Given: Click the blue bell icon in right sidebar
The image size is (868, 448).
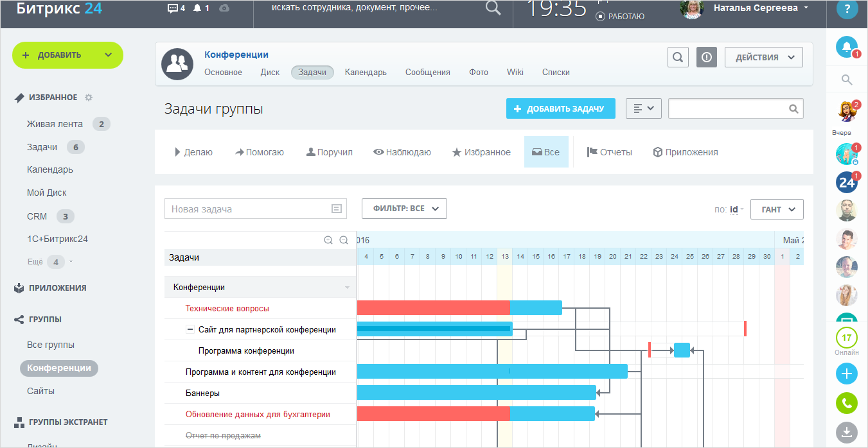Looking at the screenshot, I should (847, 47).
